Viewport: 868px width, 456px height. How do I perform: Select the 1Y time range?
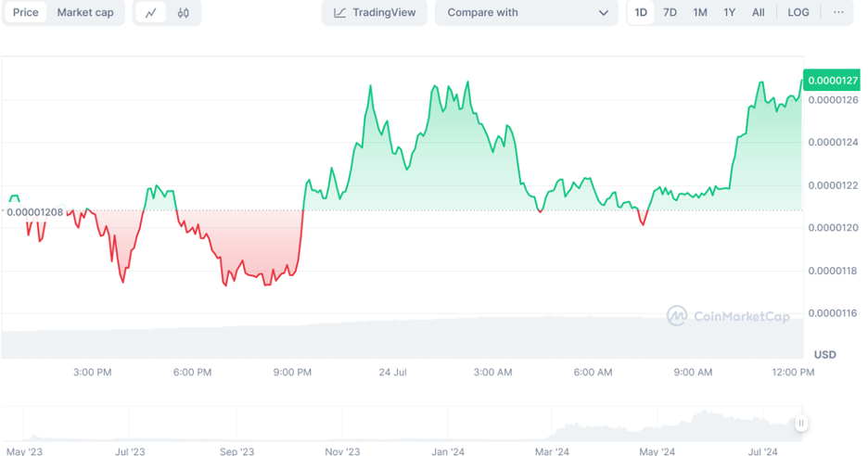click(729, 12)
